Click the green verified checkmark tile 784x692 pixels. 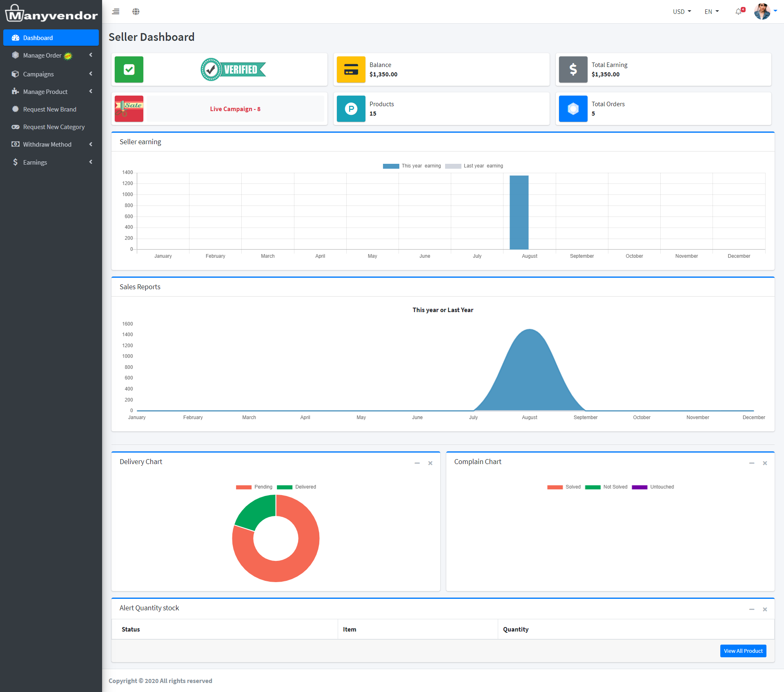pos(129,69)
